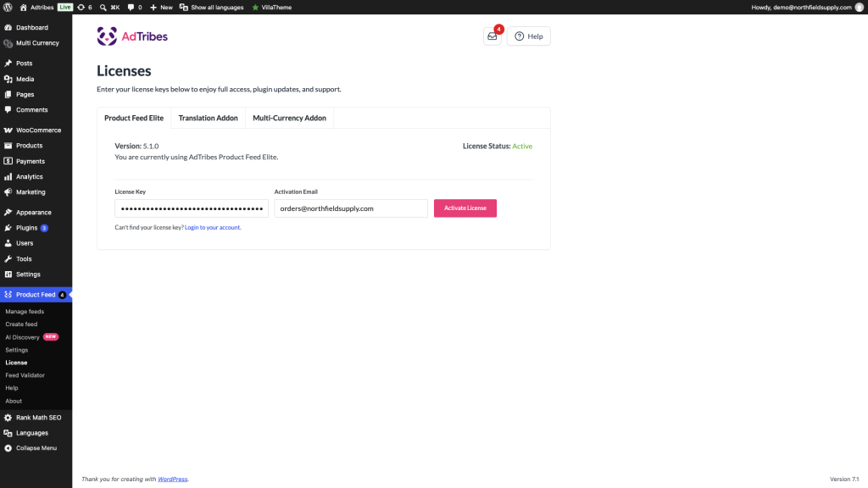Click the green Active license status
Image resolution: width=868 pixels, height=488 pixels.
click(x=522, y=146)
